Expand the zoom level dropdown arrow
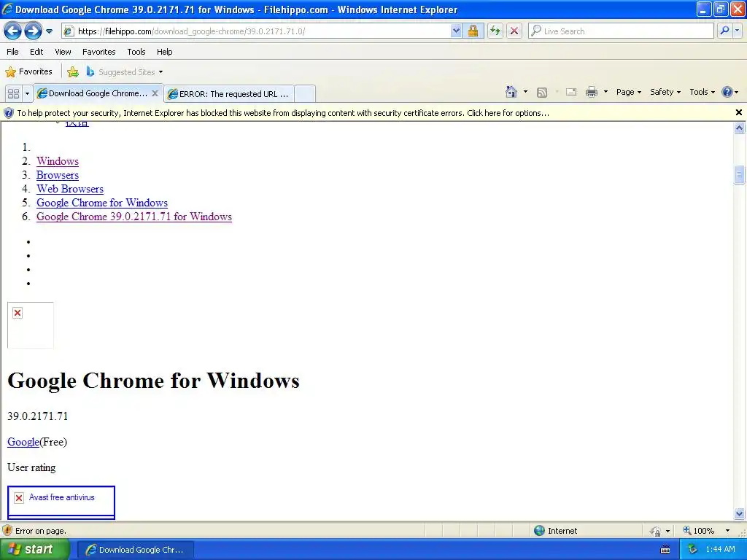 click(727, 531)
